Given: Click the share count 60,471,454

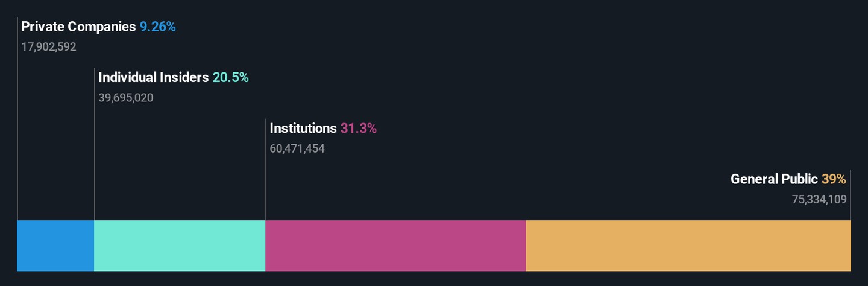Looking at the screenshot, I should click(297, 148).
